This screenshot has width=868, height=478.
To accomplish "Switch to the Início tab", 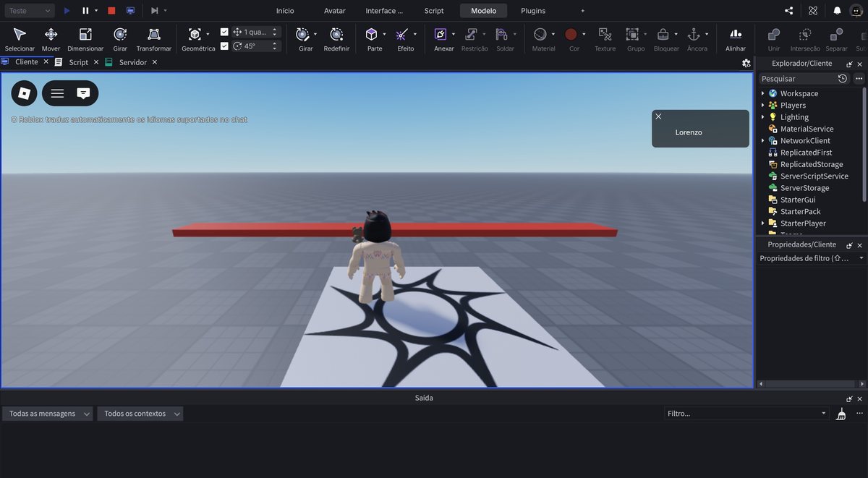I will point(285,11).
